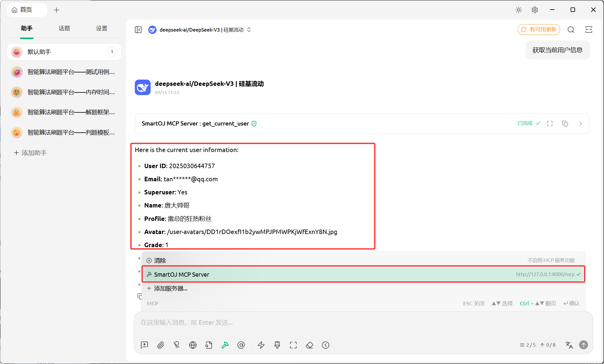Click the DeepSeek model icon in the top bar
604x364 pixels.
152,30
